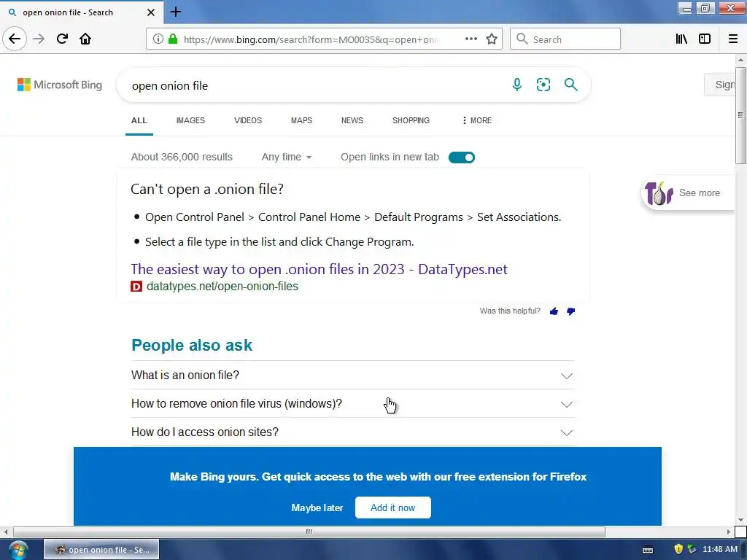747x560 pixels.
Task: Open the Firefox hamburger menu
Action: (733, 39)
